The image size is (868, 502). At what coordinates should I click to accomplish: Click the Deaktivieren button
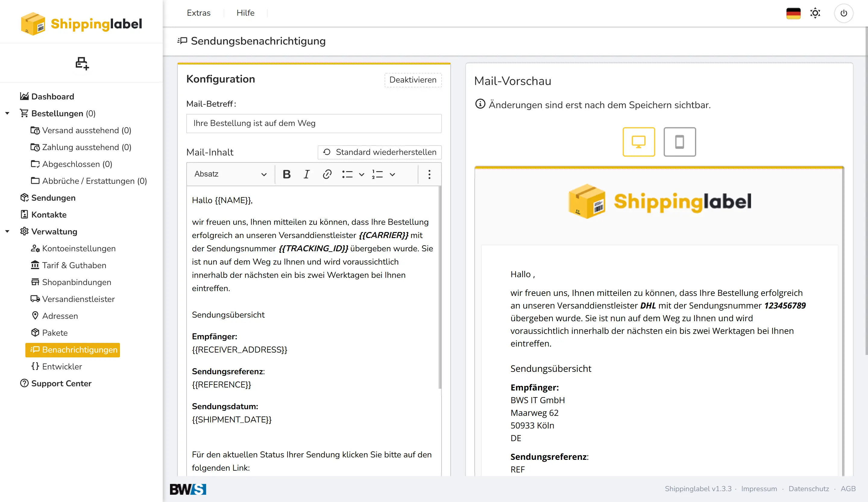(x=413, y=80)
